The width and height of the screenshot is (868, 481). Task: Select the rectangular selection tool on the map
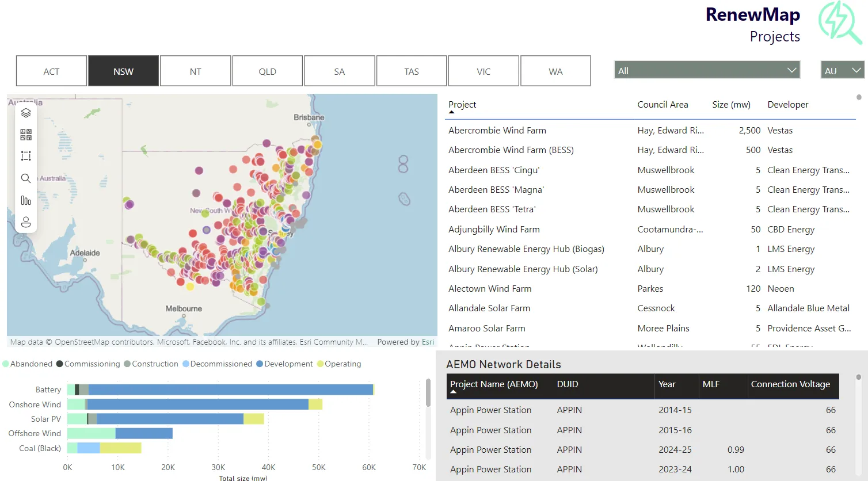pyautogui.click(x=25, y=155)
